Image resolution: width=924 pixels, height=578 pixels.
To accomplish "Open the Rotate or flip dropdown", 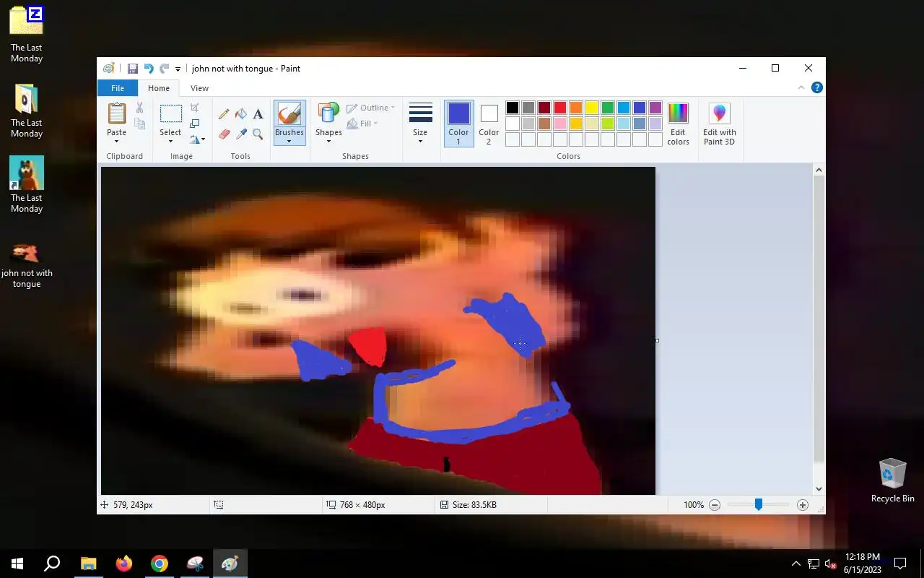I will (197, 139).
